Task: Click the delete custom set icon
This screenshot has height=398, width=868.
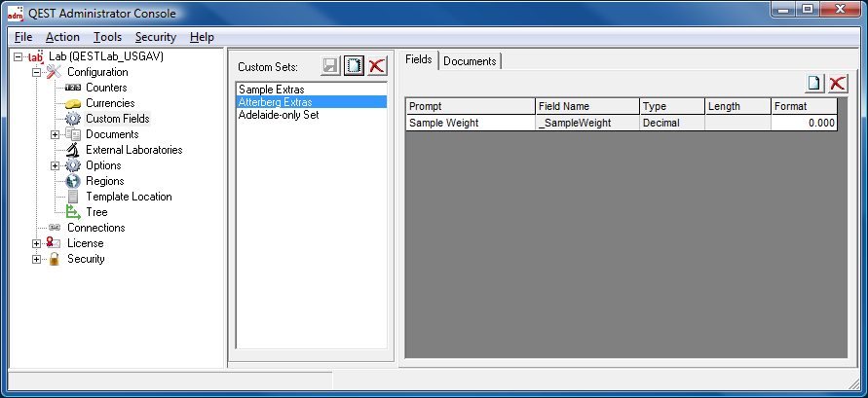Action: pos(377,65)
